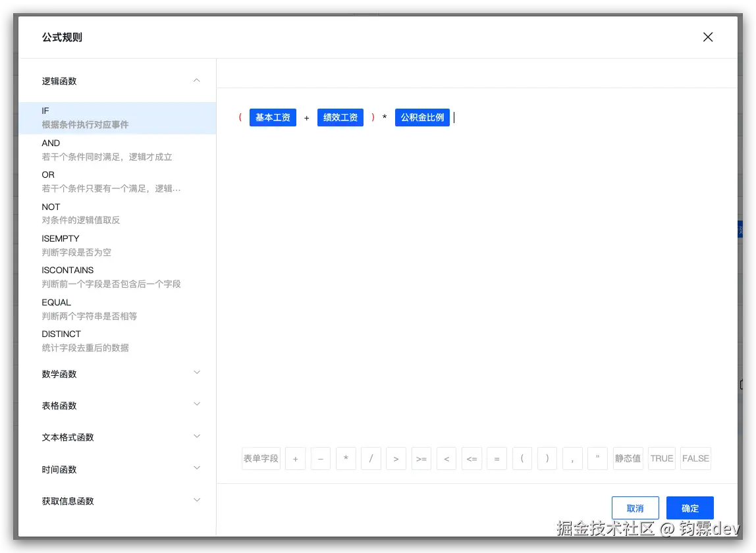Viewport: 756px width, 553px height.
Task: Click the red right parenthesis in the formula
Action: coord(373,117)
